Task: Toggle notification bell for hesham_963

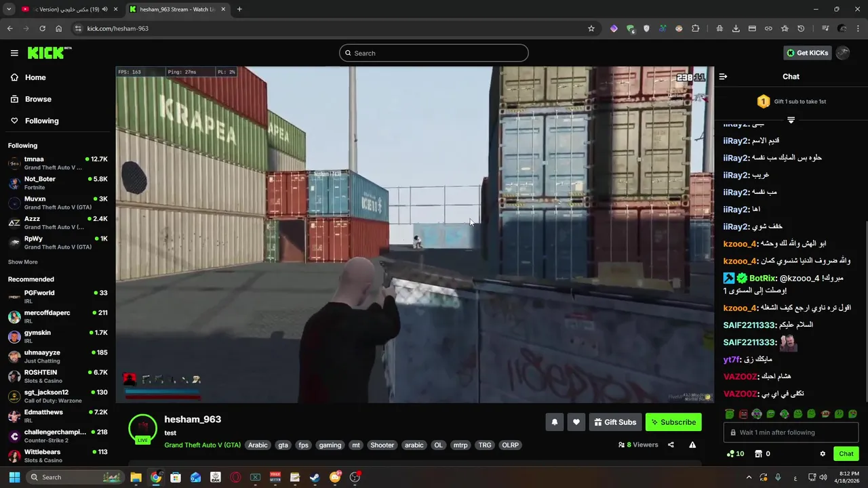Action: (x=554, y=422)
